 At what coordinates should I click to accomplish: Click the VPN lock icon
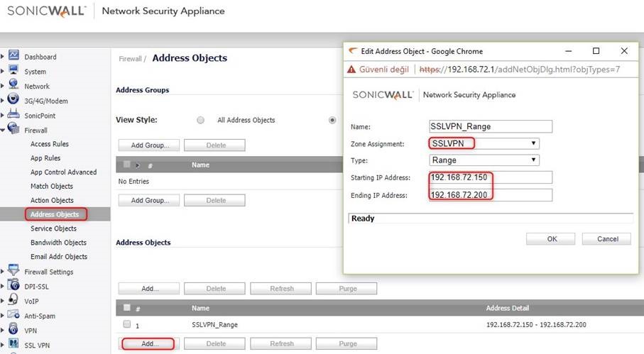[x=13, y=328]
